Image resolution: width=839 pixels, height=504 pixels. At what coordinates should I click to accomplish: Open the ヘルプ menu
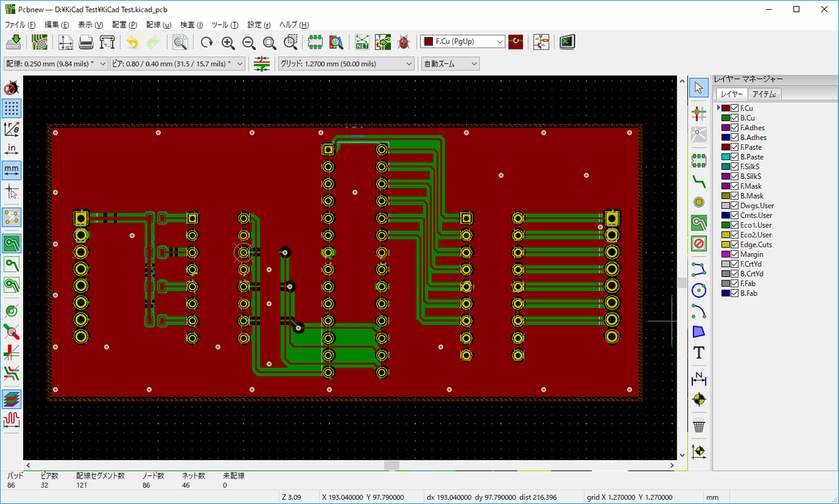[294, 24]
